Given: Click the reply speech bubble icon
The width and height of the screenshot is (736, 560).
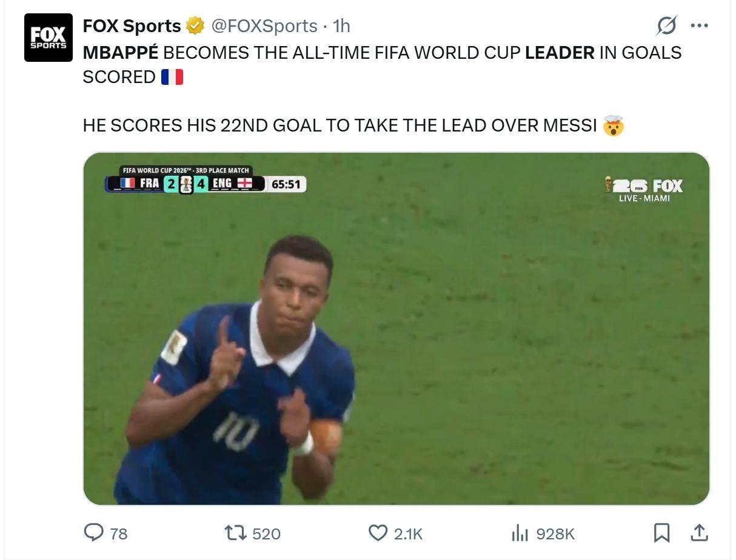Looking at the screenshot, I should pos(93,533).
